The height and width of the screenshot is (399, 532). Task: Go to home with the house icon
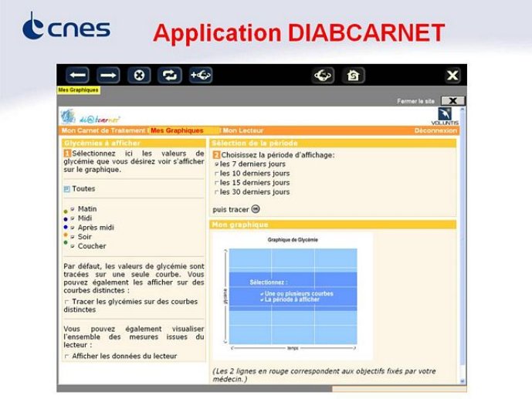tap(353, 76)
